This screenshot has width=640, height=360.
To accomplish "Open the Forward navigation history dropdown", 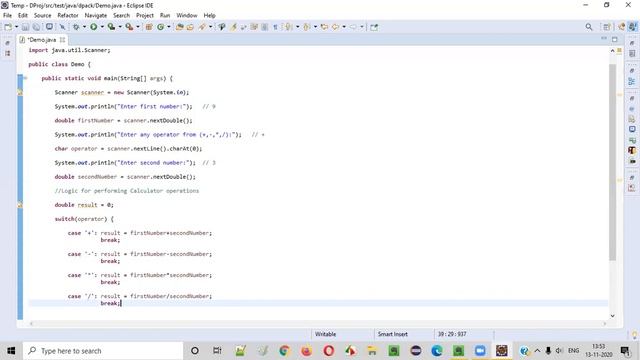I will tap(362, 27).
